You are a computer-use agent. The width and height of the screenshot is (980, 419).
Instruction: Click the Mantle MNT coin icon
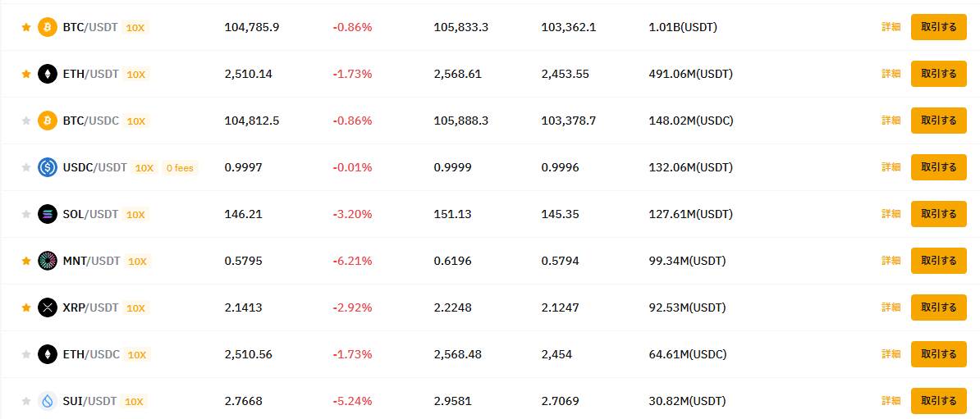tap(48, 261)
